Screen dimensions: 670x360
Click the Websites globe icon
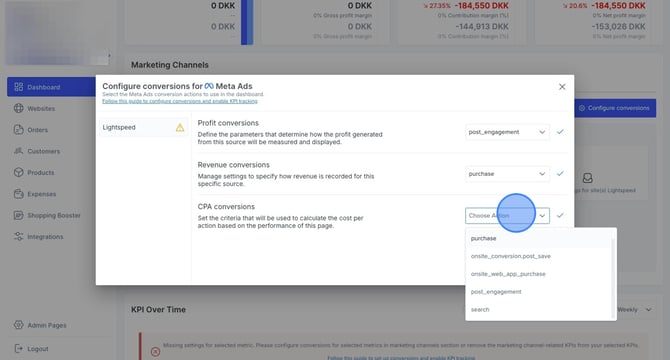18,108
